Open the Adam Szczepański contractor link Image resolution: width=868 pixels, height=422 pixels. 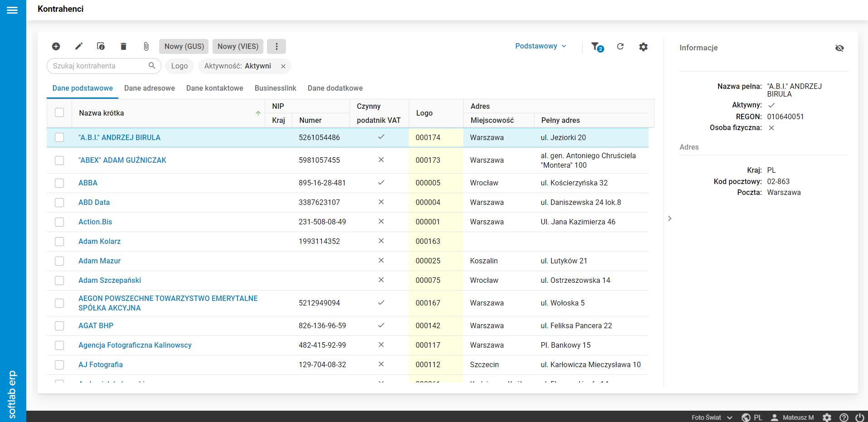click(x=110, y=280)
